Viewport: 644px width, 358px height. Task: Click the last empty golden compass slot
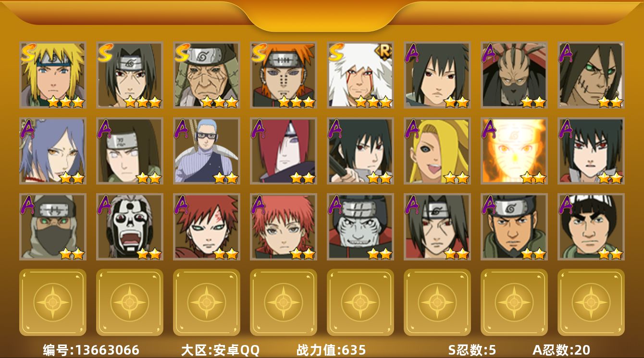pyautogui.click(x=591, y=302)
